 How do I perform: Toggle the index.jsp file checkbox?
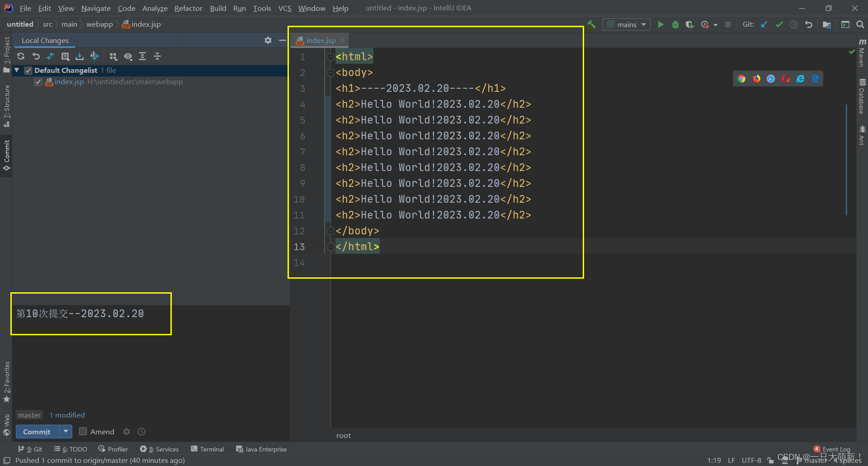pyautogui.click(x=38, y=82)
